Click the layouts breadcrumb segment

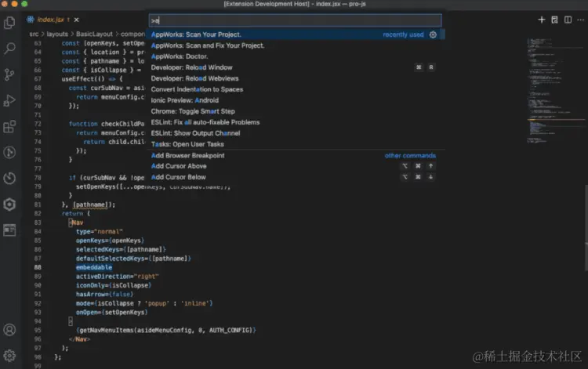[57, 34]
